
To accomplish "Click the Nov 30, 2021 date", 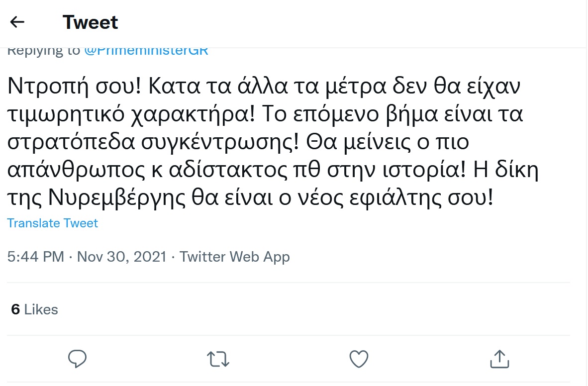I will point(122,257).
